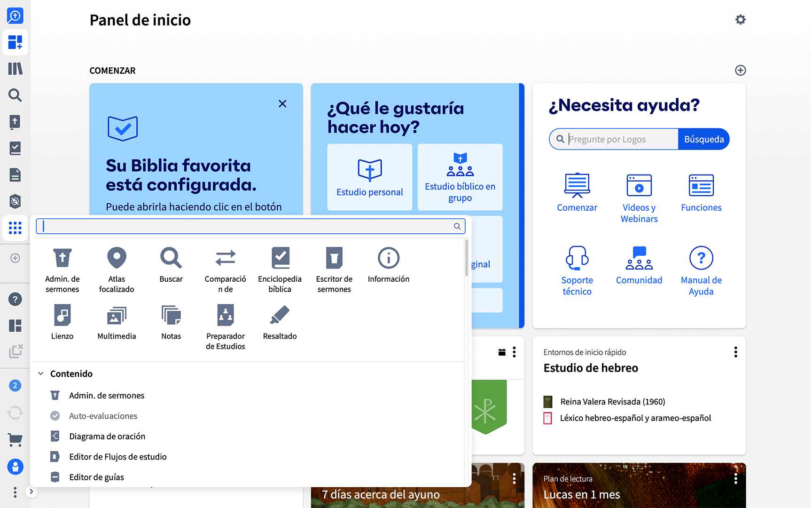The height and width of the screenshot is (508, 812).
Task: Open the Funciones help link
Action: (701, 193)
